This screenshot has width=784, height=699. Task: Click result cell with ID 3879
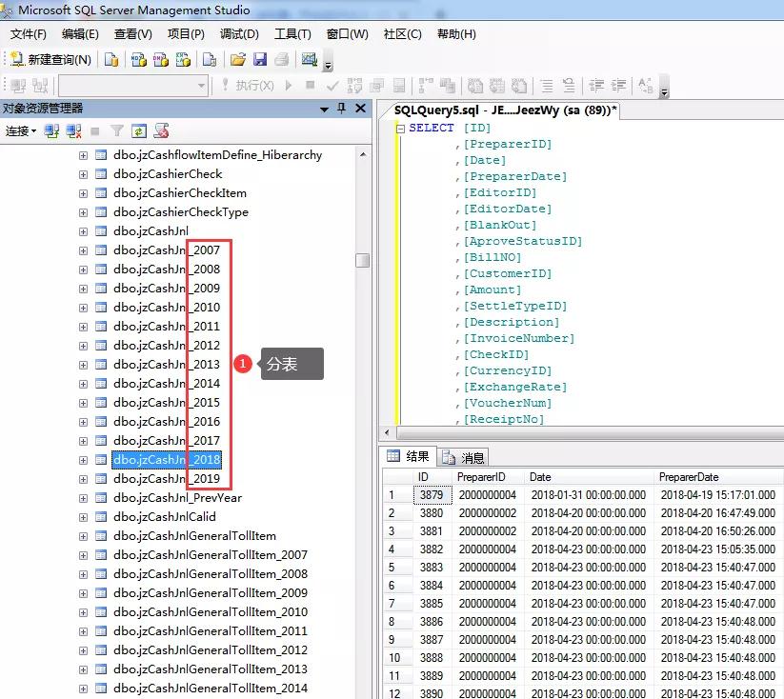(x=432, y=495)
